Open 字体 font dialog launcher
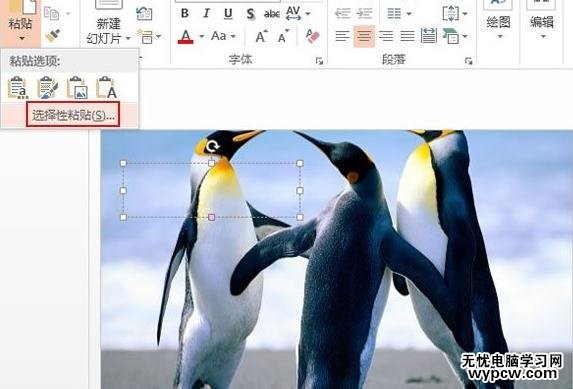The width and height of the screenshot is (573, 389). [x=319, y=61]
